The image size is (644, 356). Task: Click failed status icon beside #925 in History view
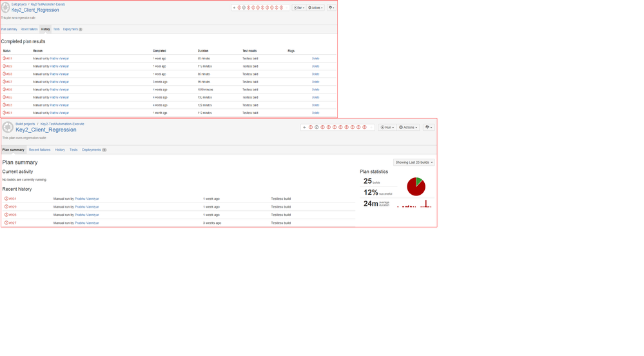[4, 97]
